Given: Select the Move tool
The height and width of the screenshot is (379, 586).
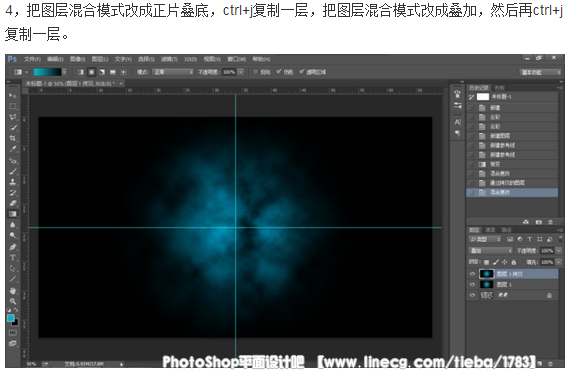Looking at the screenshot, I should (13, 96).
